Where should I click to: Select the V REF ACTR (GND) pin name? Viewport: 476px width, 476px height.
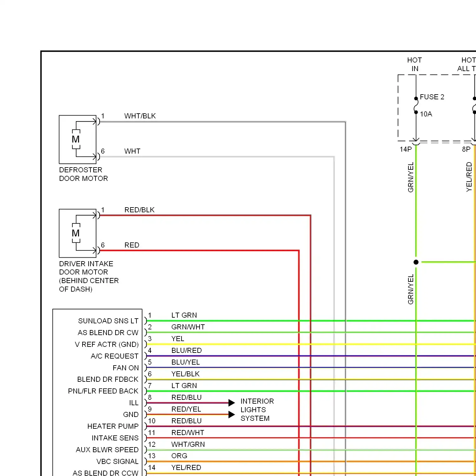pos(107,344)
